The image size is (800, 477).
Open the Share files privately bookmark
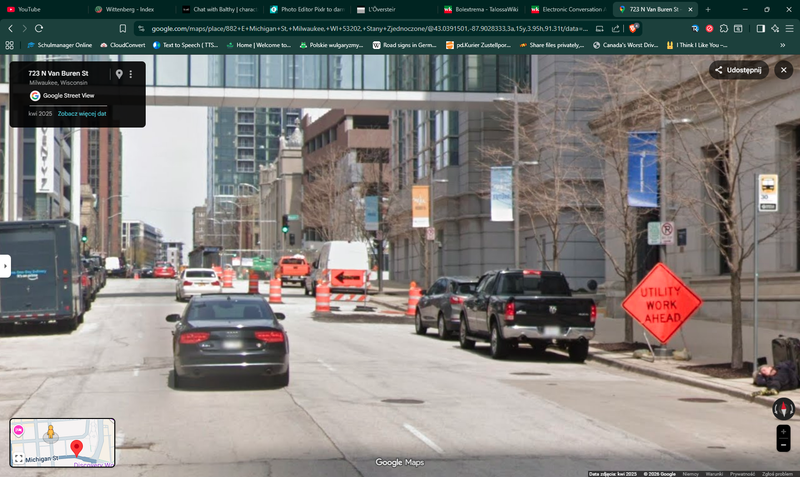point(552,45)
